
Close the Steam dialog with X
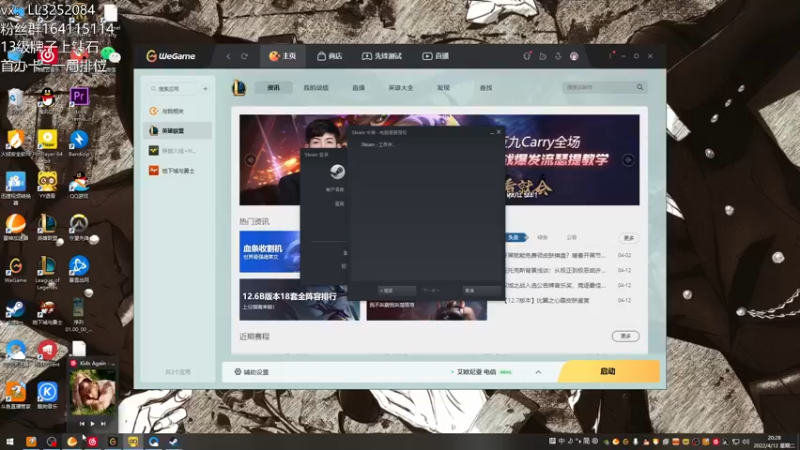pyautogui.click(x=498, y=132)
